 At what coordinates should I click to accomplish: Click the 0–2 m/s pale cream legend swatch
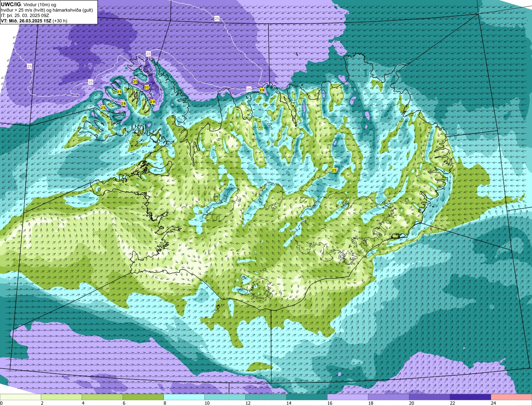(20, 397)
